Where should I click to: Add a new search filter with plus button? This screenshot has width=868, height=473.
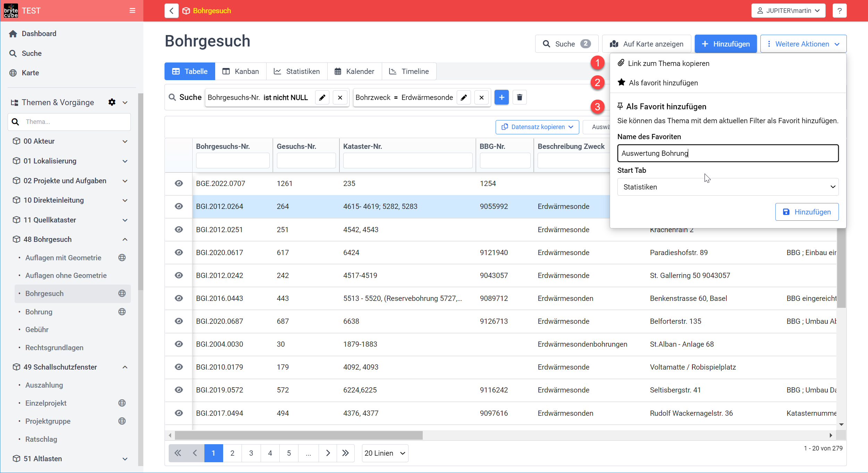[502, 98]
